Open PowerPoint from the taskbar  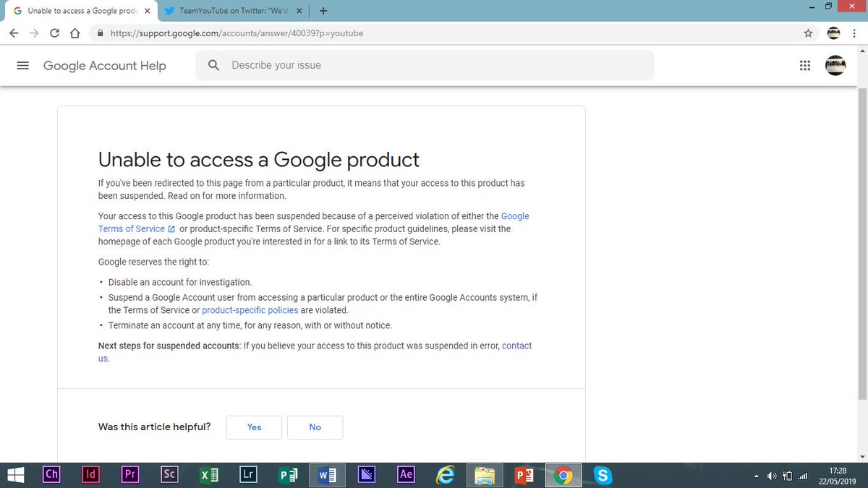click(x=524, y=475)
